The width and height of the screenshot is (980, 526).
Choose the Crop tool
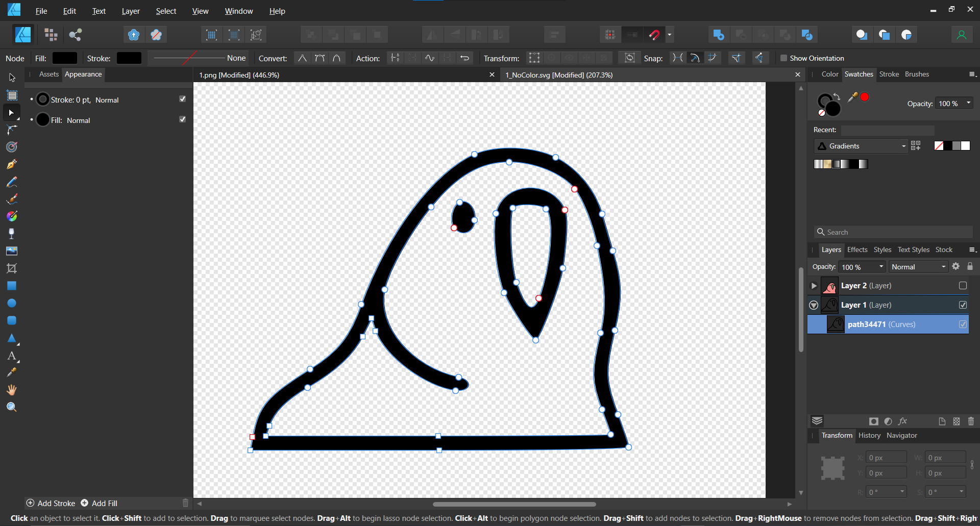point(12,268)
